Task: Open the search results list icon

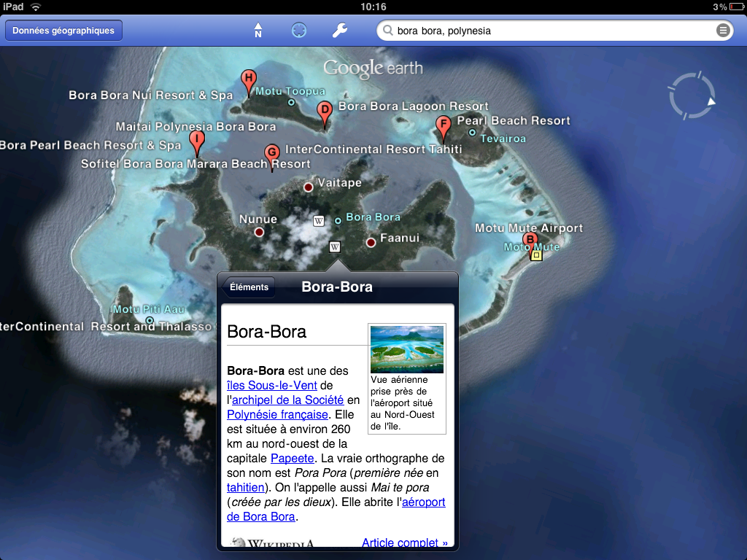Action: point(723,31)
